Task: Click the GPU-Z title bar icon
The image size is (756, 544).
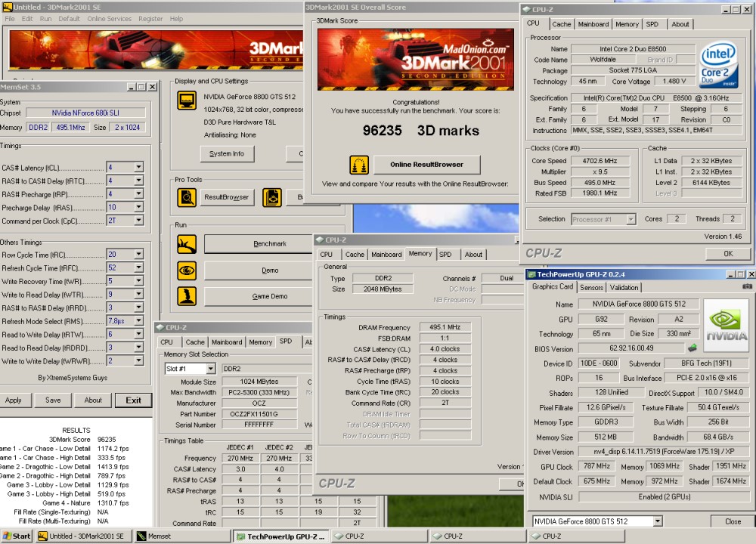Action: pyautogui.click(x=531, y=274)
